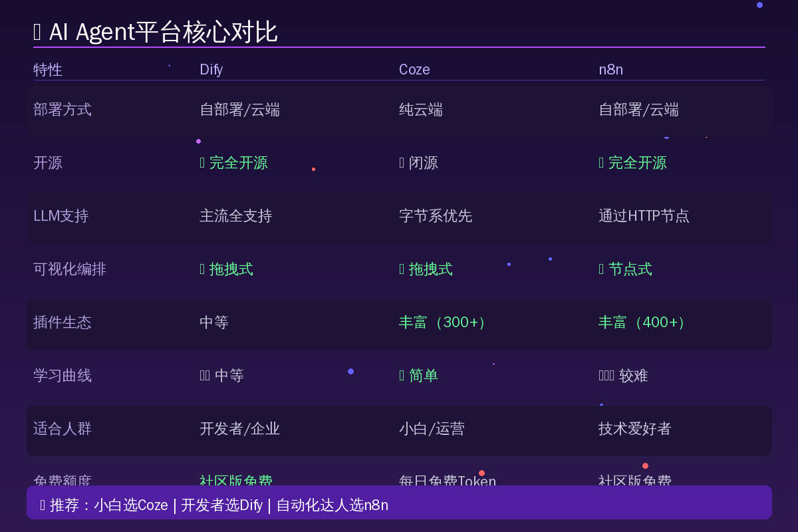Click the "主流全支持" cell
The width and height of the screenshot is (798, 532).
[x=235, y=215]
